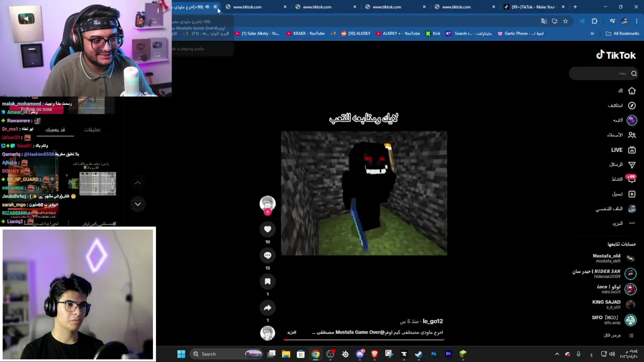Click the le_go12 username below the video

click(433, 321)
